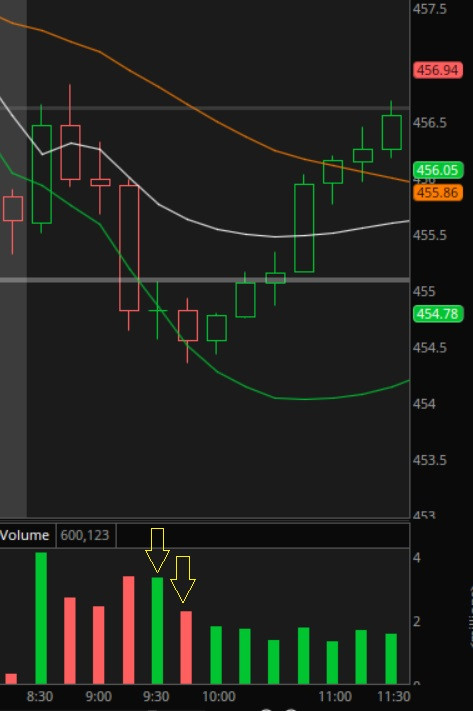This screenshot has width=473, height=711.
Task: Click the 453.5 price axis label
Action: (x=429, y=460)
